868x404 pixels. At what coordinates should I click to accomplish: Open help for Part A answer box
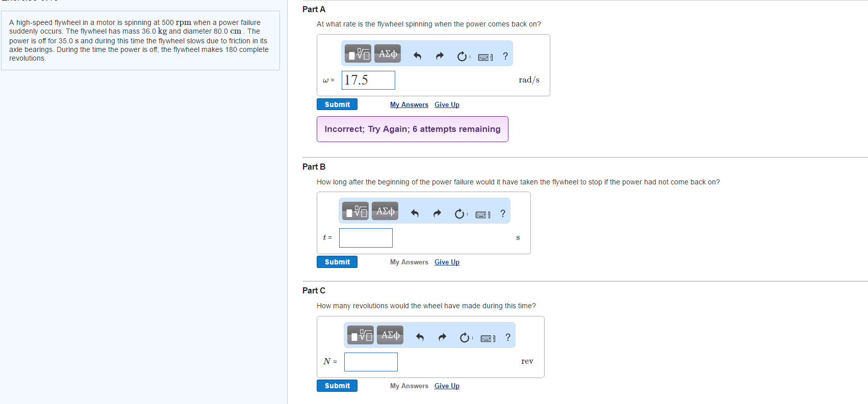coord(505,56)
